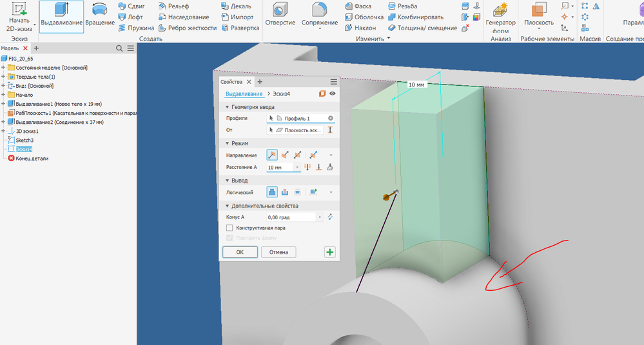Click the delete face icon with red X
Viewport: 644px width, 345px height.
point(465,28)
